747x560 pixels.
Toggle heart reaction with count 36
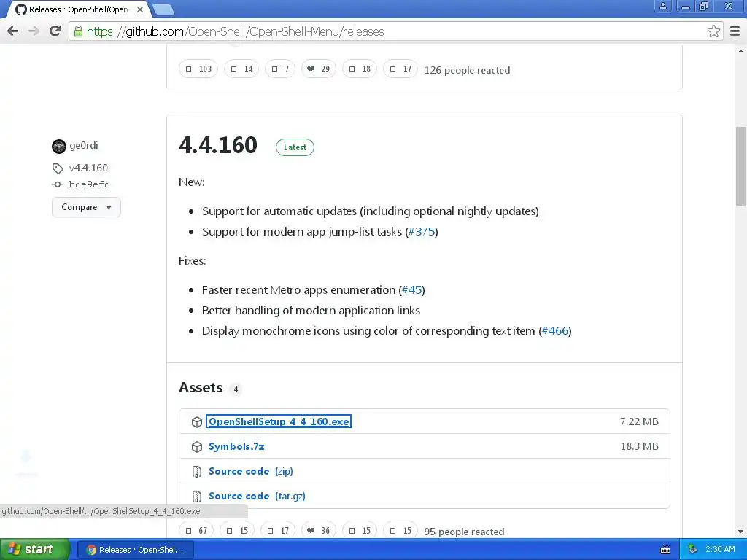pos(319,530)
